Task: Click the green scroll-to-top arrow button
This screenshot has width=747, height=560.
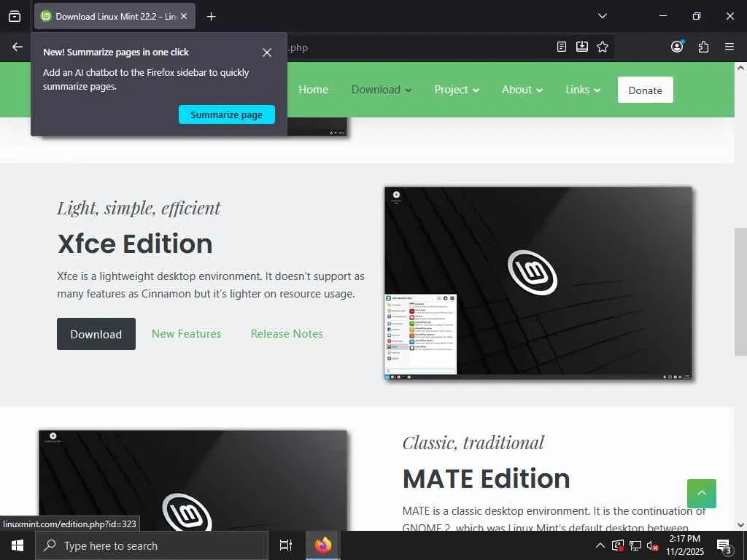Action: [x=701, y=494]
